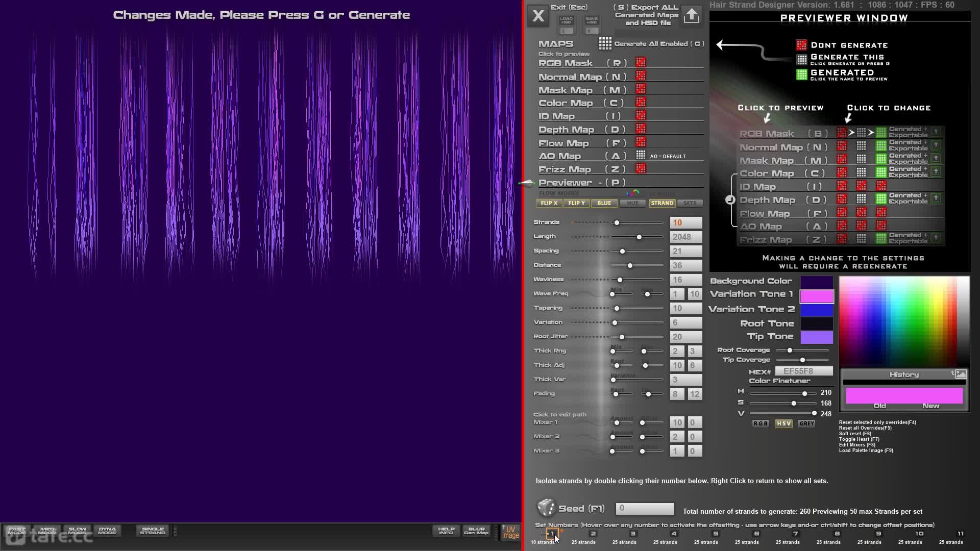
Task: Click the Exit X icon
Action: [x=538, y=16]
